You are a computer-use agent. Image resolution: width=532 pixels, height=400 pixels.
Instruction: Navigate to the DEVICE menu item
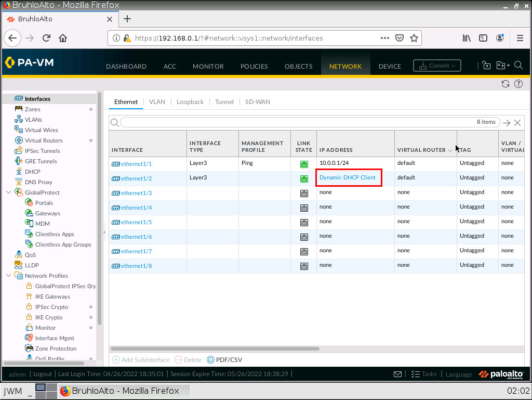pyautogui.click(x=390, y=66)
